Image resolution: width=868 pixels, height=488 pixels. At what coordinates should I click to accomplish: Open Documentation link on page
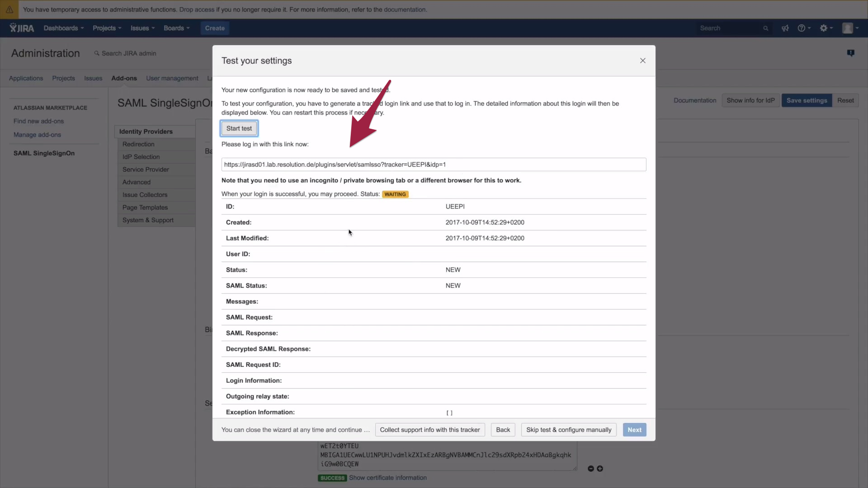point(695,100)
